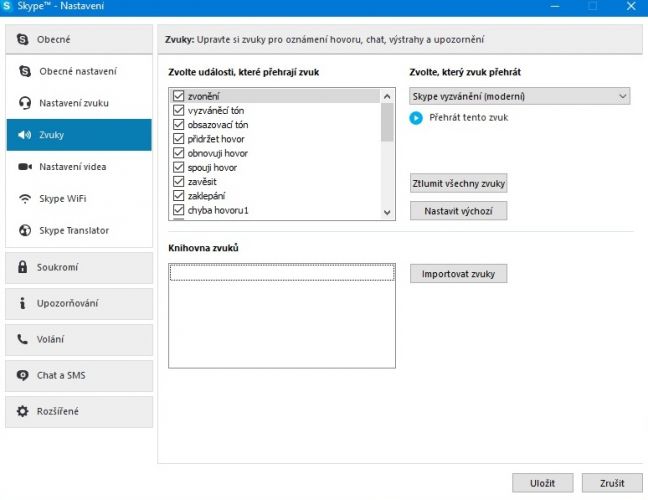Cancel changes with Zrušit

[612, 483]
